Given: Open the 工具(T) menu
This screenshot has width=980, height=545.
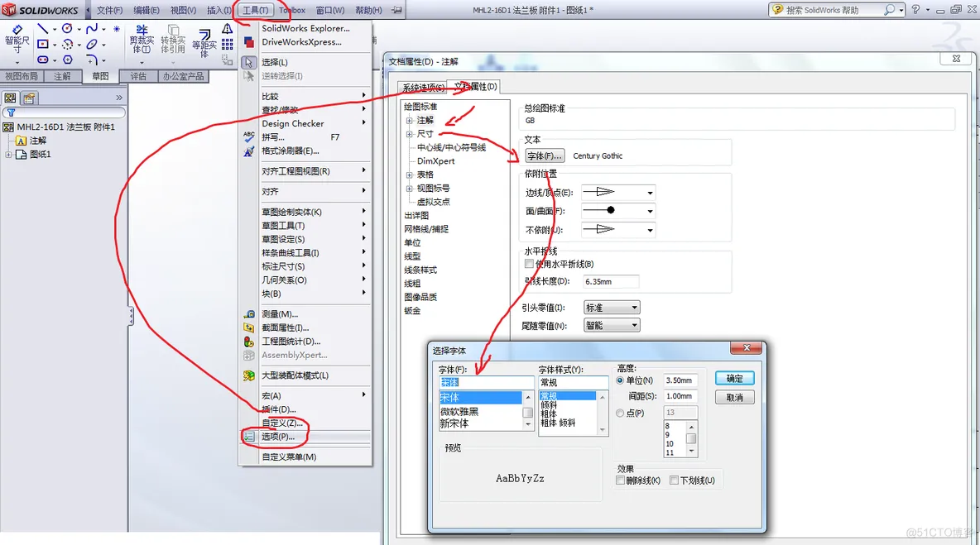Looking at the screenshot, I should (x=255, y=10).
